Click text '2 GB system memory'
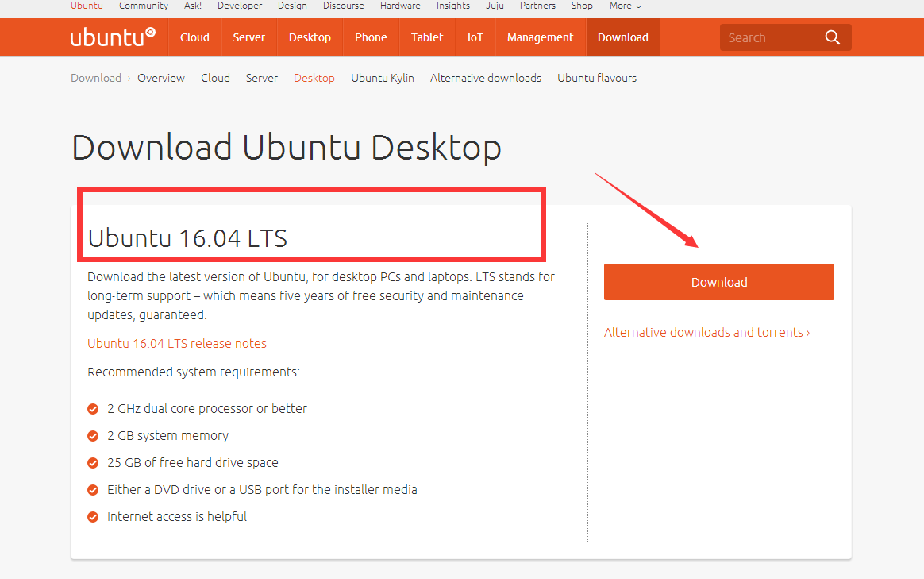 point(168,436)
